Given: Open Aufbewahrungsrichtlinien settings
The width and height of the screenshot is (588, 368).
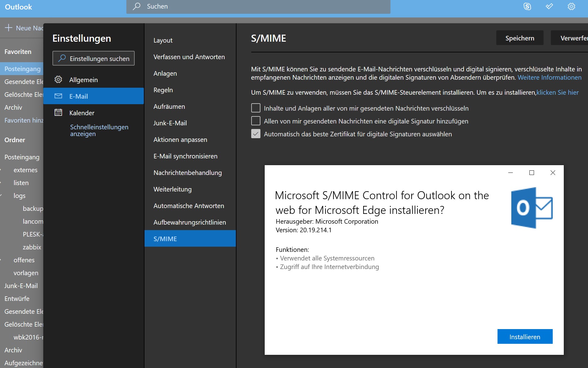Looking at the screenshot, I should (x=190, y=222).
